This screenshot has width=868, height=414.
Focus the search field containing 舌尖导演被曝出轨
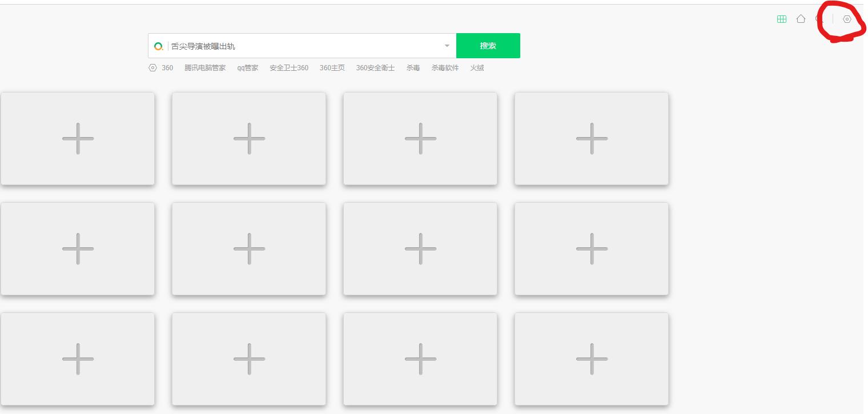click(303, 46)
